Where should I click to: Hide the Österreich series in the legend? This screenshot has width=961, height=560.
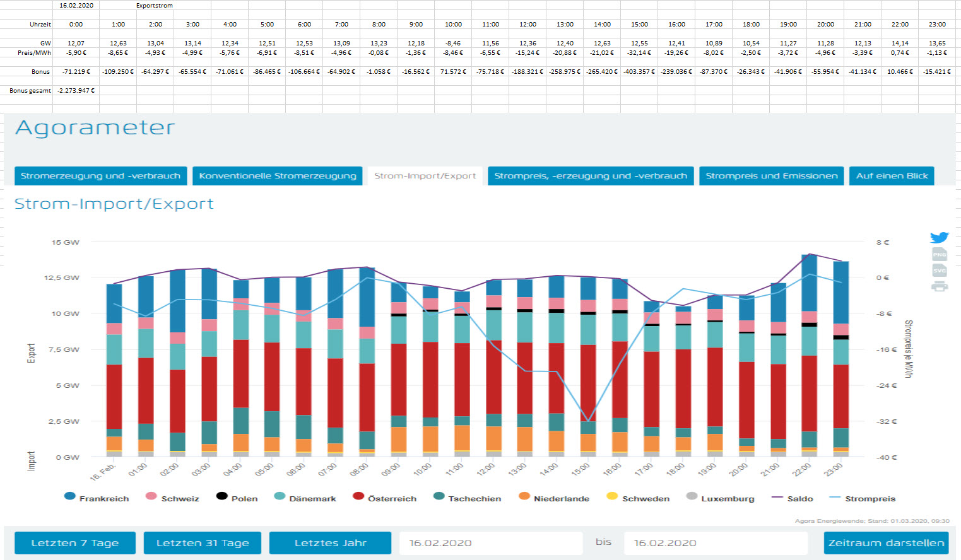click(358, 496)
